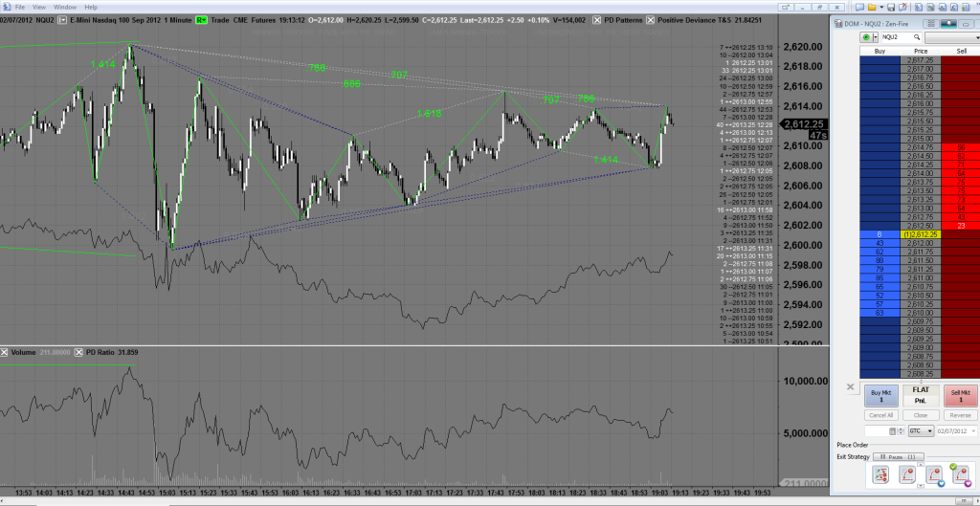Click the first exit strategy icon
This screenshot has width=980, height=506.
(x=880, y=474)
